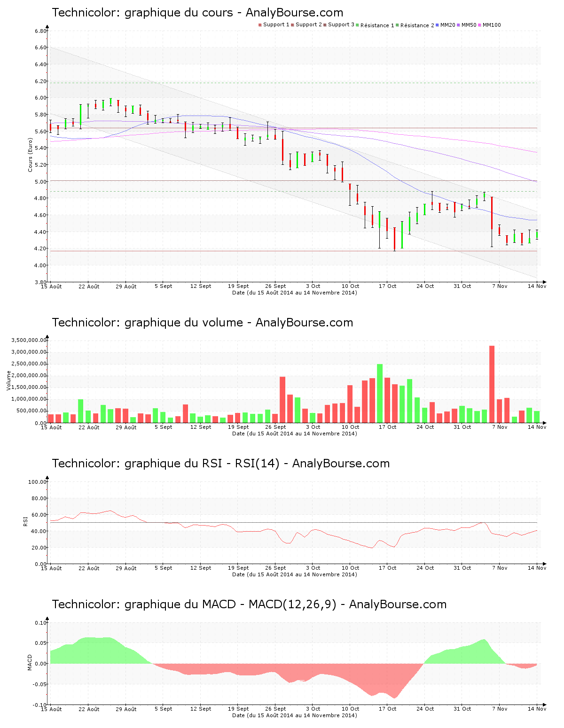
Task: Toggle visibility of the MM20 curve legend entry
Action: click(447, 23)
